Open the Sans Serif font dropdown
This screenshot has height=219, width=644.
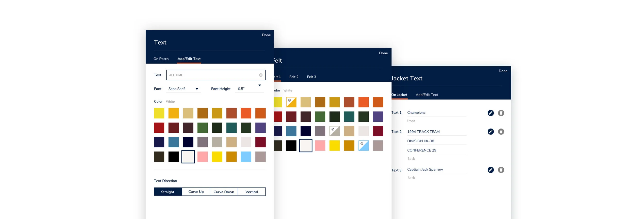click(x=183, y=89)
